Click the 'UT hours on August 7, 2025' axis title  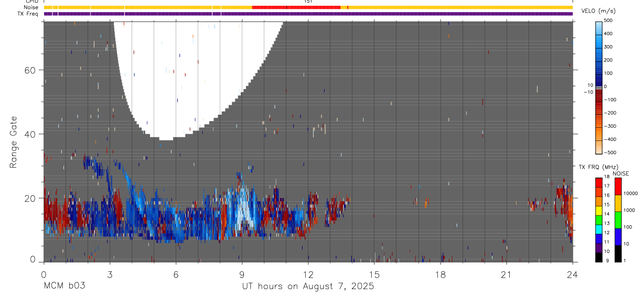pos(308,286)
